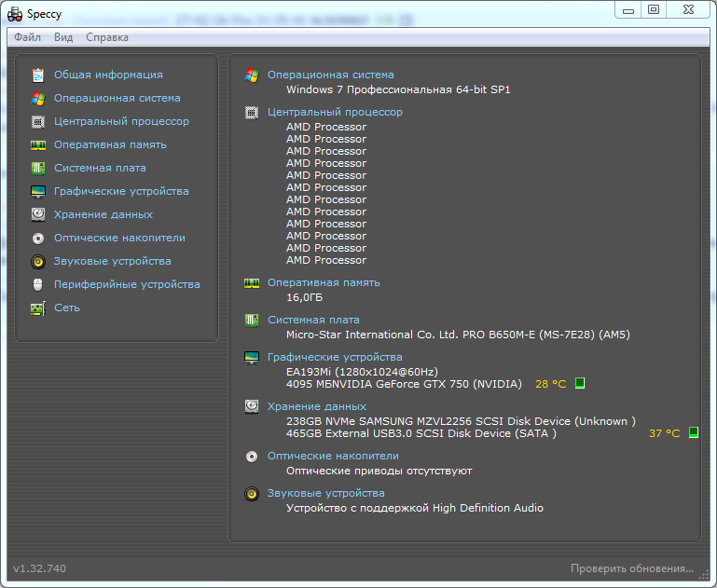Click Оптические приводы отсутствуют text
Screen dimensions: 717x588
379,471
